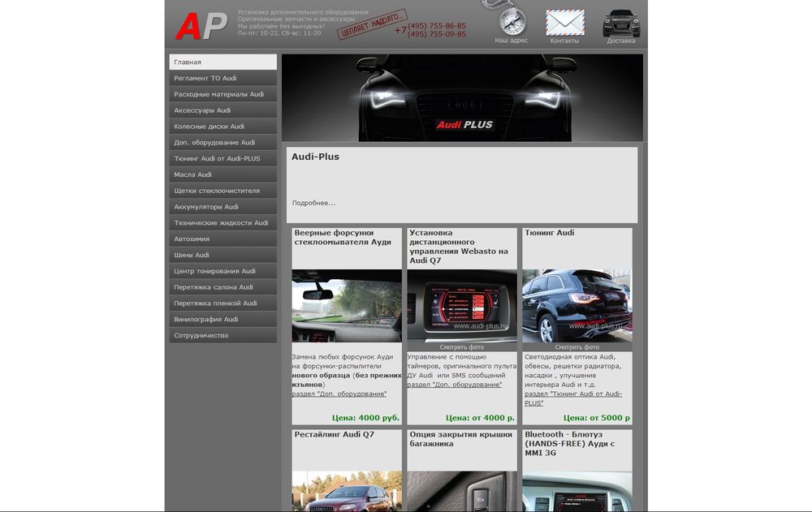Click the trunk lid button photo
This screenshot has height=512, width=812.
[x=462, y=491]
